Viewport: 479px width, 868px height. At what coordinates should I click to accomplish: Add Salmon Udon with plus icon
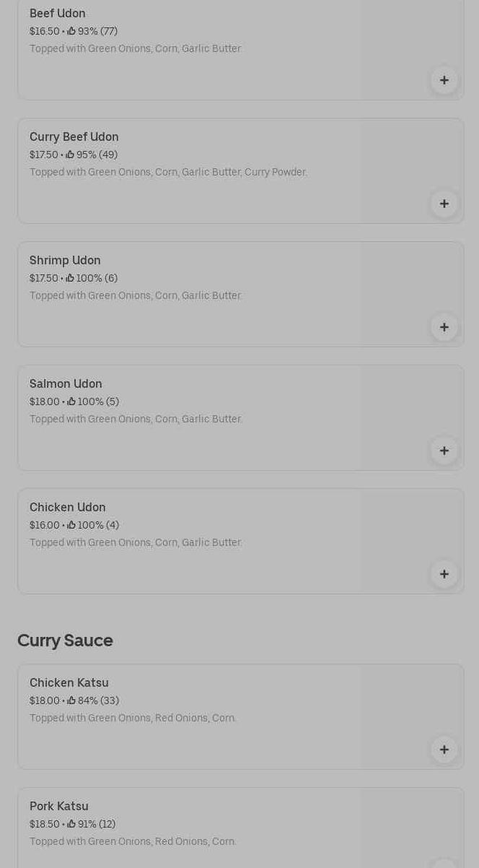click(444, 451)
